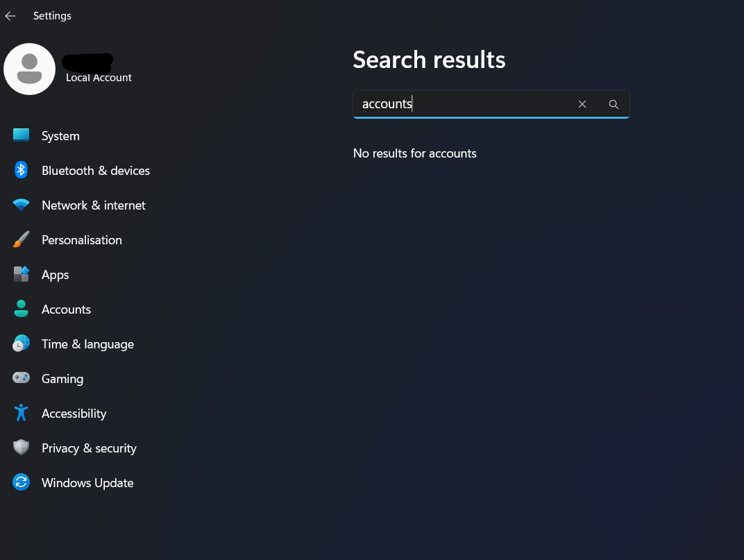Clear the search box with the X
The width and height of the screenshot is (744, 560).
(x=582, y=104)
